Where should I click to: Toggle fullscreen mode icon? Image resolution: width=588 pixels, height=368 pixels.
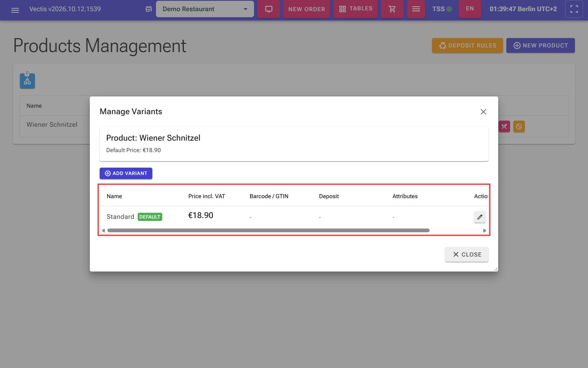574,9
